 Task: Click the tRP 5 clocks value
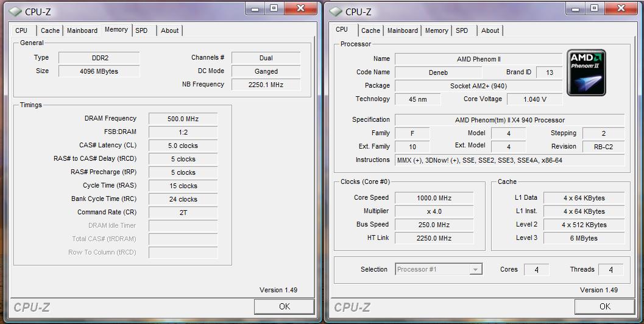pos(183,172)
